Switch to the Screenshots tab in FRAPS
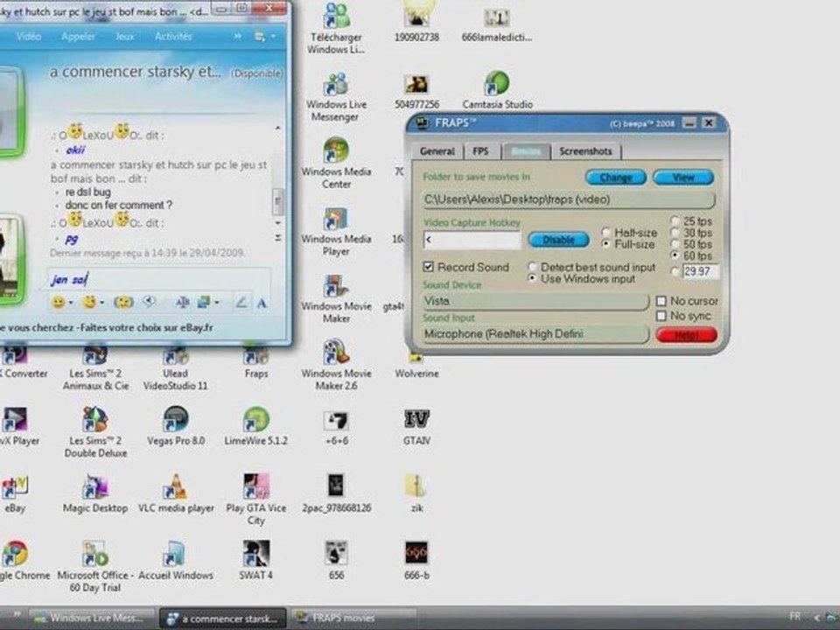 [x=585, y=151]
